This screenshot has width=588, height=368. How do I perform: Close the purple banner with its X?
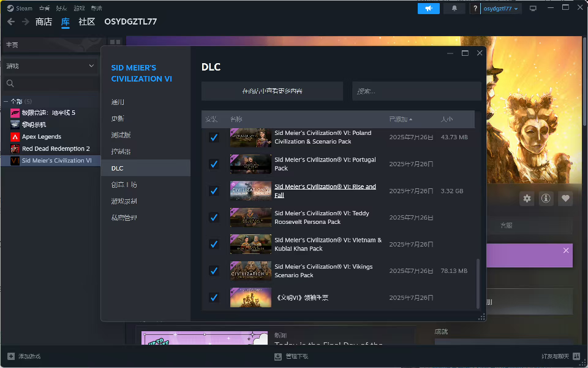click(x=566, y=250)
